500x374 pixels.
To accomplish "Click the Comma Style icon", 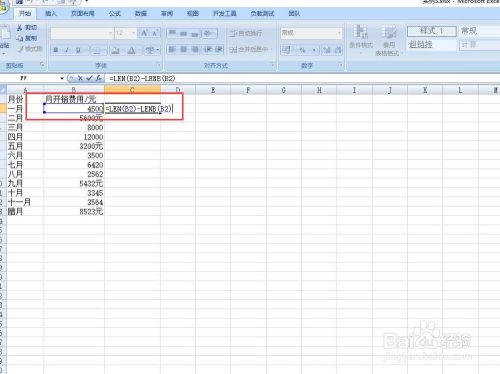I will pos(314,50).
